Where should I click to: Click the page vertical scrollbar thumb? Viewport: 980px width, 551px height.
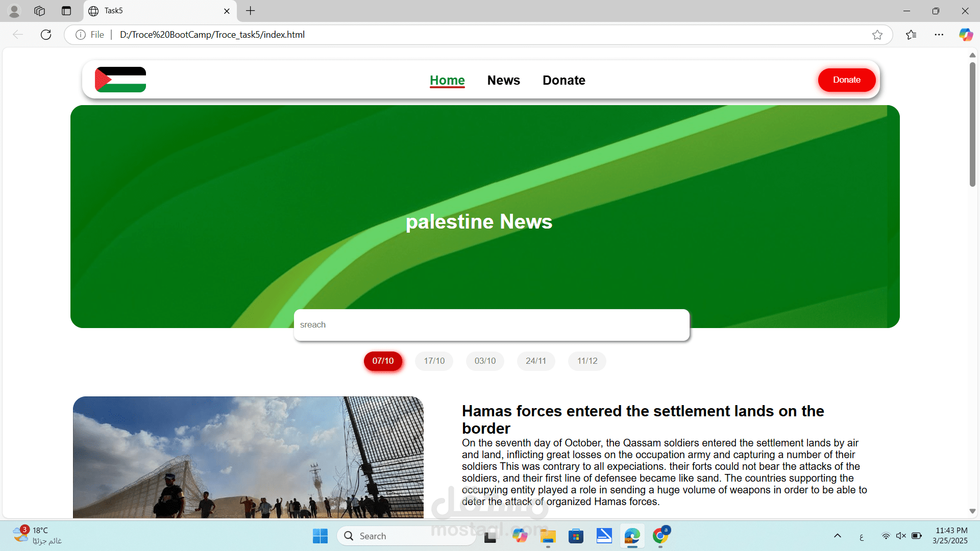(x=972, y=124)
